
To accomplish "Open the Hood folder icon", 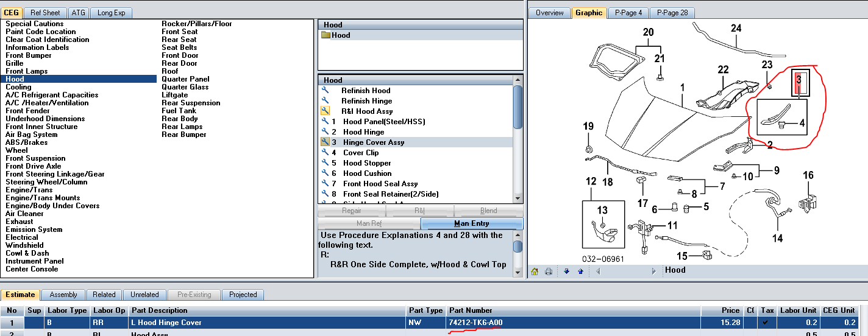I will tap(326, 35).
